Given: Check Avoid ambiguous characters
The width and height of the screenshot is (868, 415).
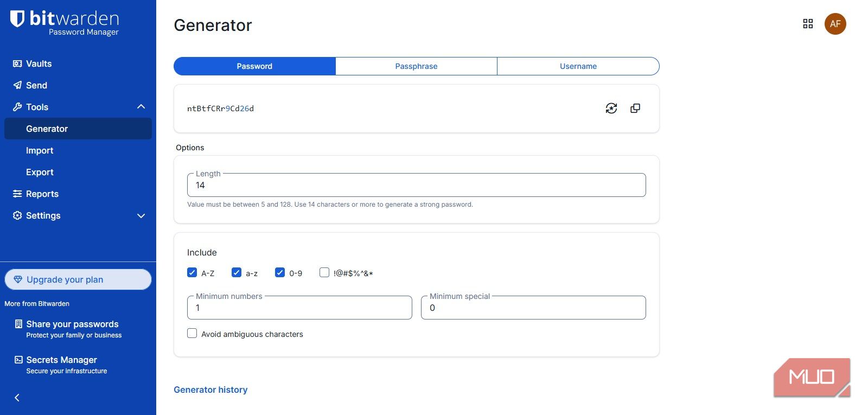Looking at the screenshot, I should tap(192, 333).
